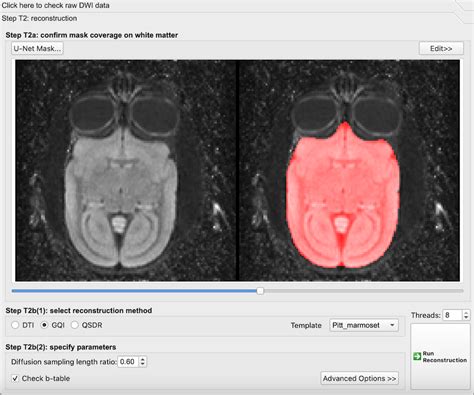474x395 pixels.
Task: Click the 'Template' label text
Action: pos(306,325)
